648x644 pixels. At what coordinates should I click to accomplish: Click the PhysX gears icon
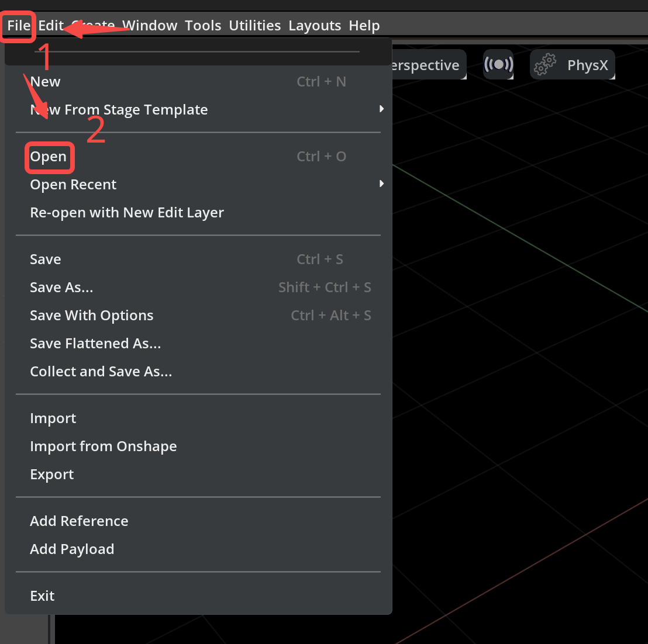click(x=545, y=64)
